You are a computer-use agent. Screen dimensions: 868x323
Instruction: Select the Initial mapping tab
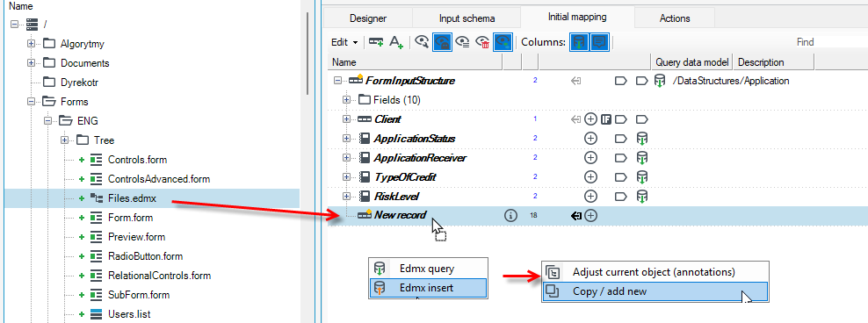coord(577,17)
